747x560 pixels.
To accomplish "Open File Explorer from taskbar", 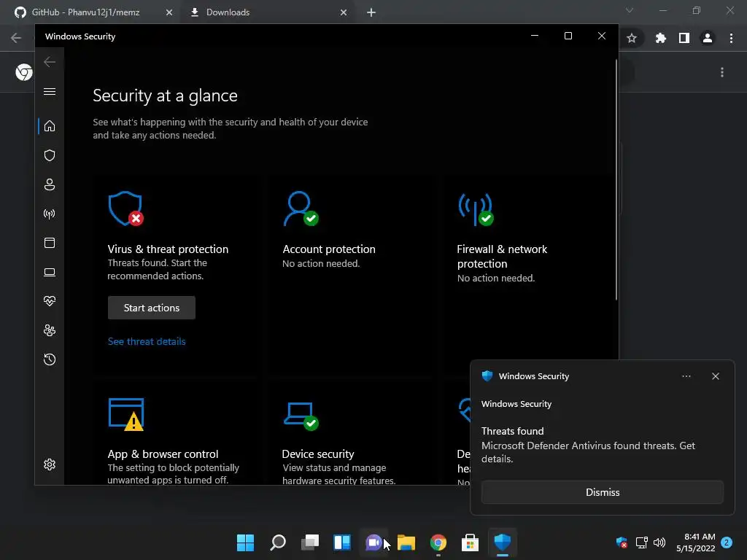I will pos(406,542).
